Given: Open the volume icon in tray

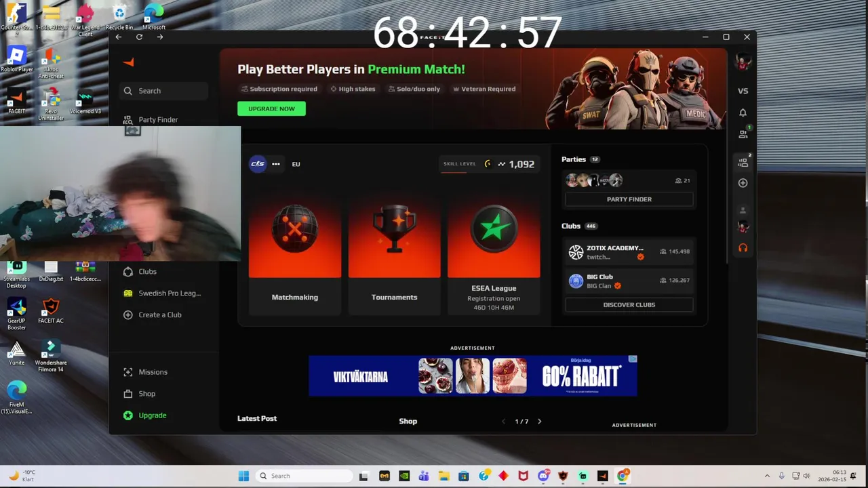Looking at the screenshot, I should click(x=806, y=476).
